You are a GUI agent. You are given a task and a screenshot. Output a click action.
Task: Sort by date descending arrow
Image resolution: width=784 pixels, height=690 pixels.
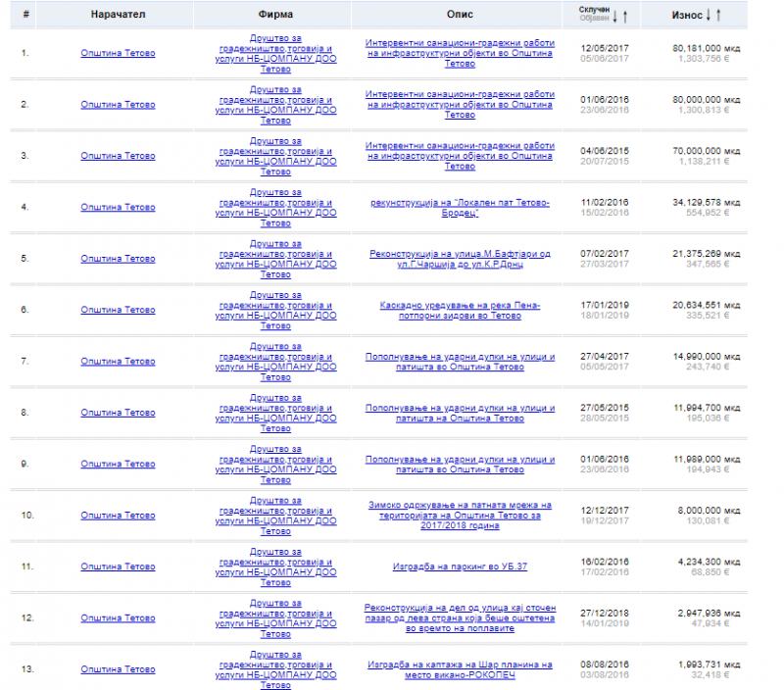pos(616,16)
